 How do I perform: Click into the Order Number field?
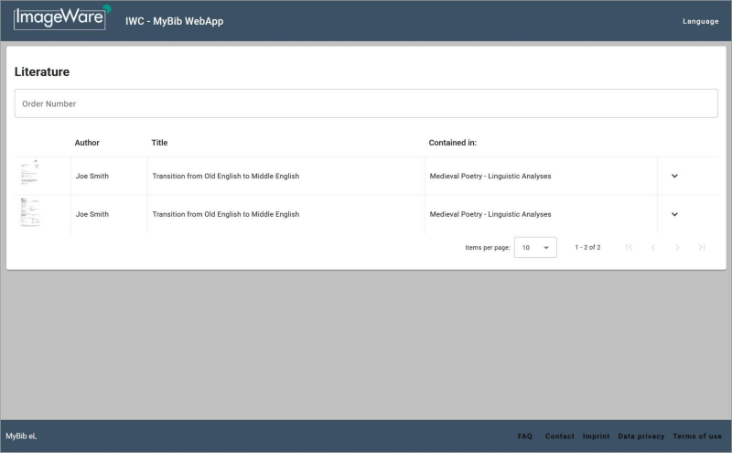[365, 104]
